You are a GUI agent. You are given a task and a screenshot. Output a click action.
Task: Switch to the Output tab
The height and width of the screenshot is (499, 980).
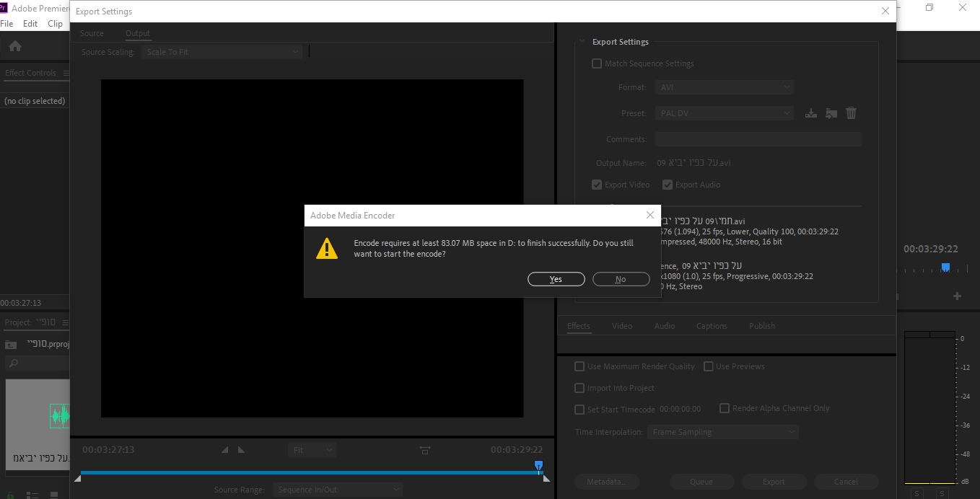(x=138, y=33)
